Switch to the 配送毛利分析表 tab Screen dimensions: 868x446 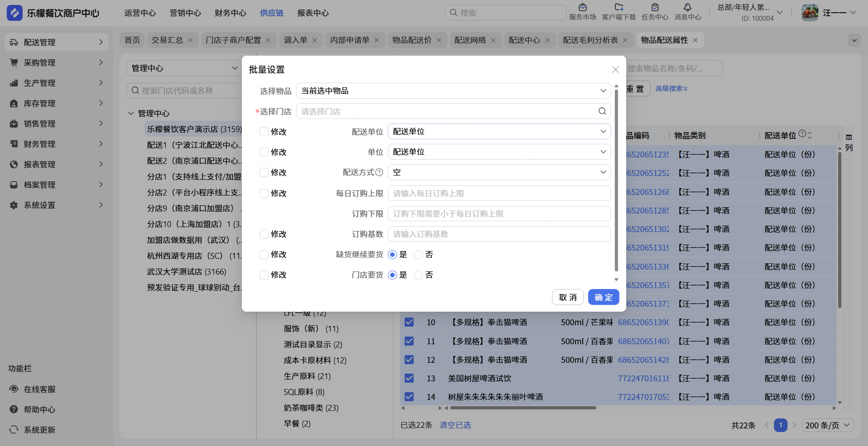[590, 40]
